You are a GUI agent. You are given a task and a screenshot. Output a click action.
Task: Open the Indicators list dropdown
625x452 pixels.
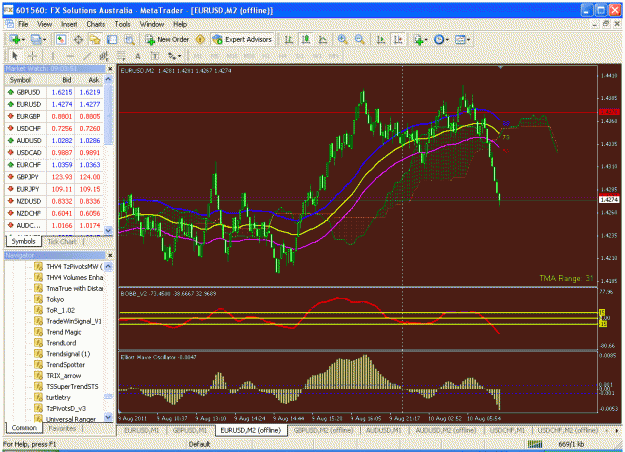pos(421,39)
